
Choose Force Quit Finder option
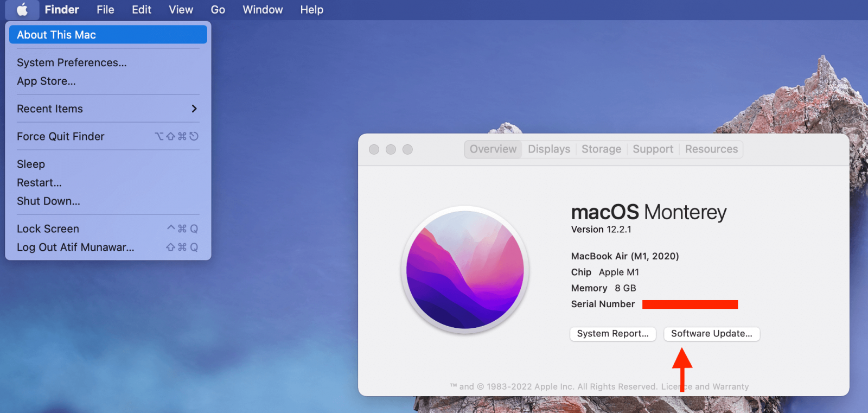coord(61,136)
